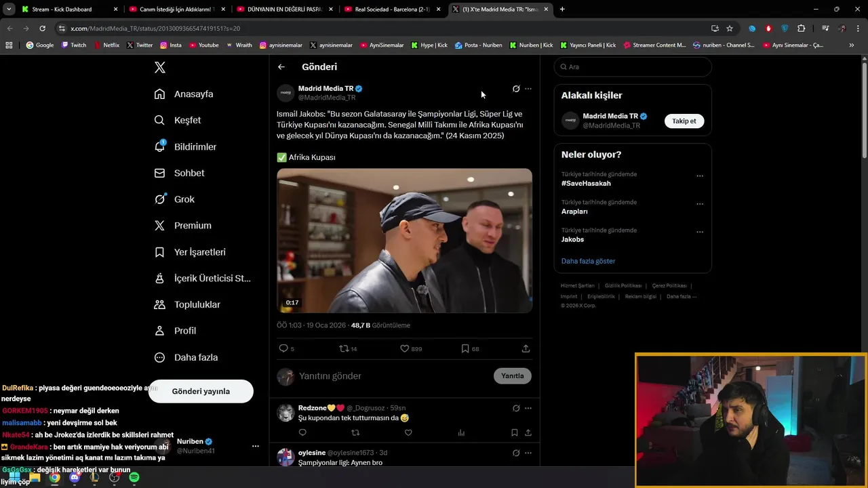Share Redzone's reply
This screenshot has height=488, width=868.
coord(528,432)
